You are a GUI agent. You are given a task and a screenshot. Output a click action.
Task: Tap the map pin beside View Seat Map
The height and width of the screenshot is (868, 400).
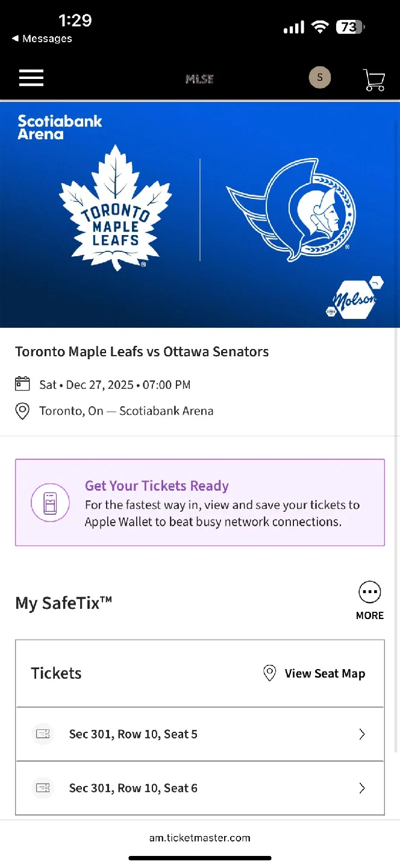coord(269,673)
